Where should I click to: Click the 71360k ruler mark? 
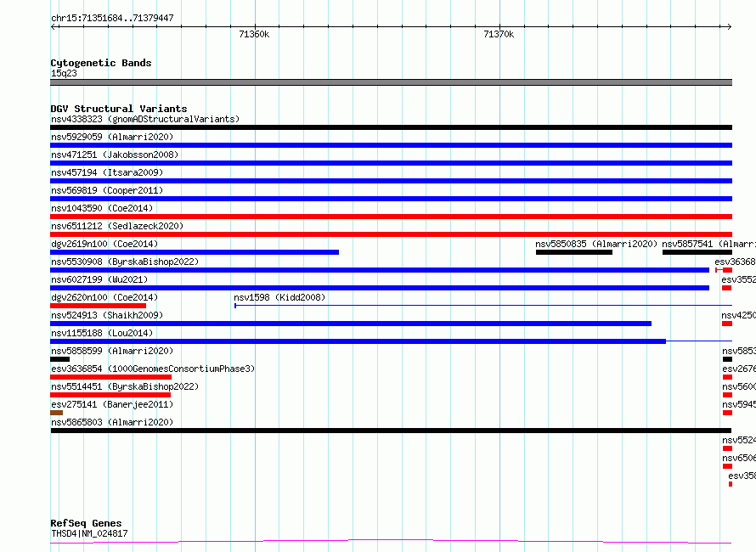point(254,34)
